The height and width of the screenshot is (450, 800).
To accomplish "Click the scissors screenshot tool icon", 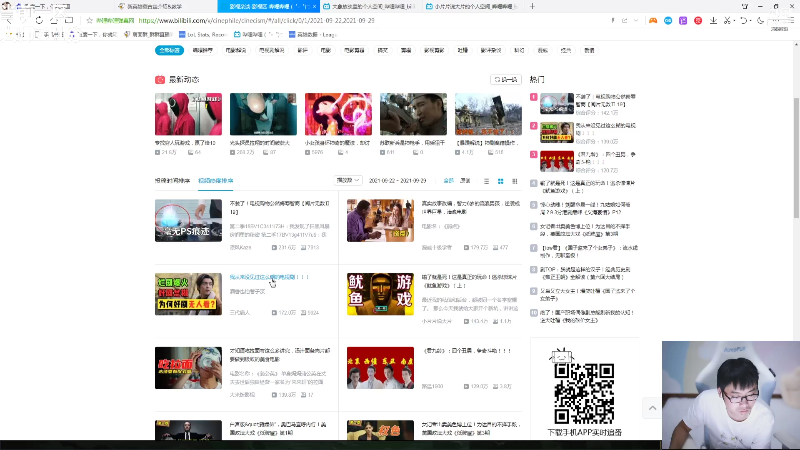I will [x=728, y=20].
